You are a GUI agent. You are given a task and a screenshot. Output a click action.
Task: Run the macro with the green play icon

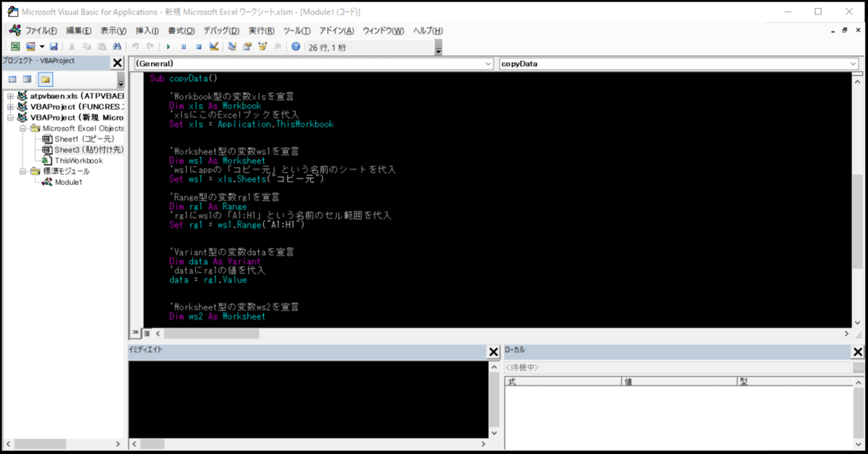pos(169,46)
